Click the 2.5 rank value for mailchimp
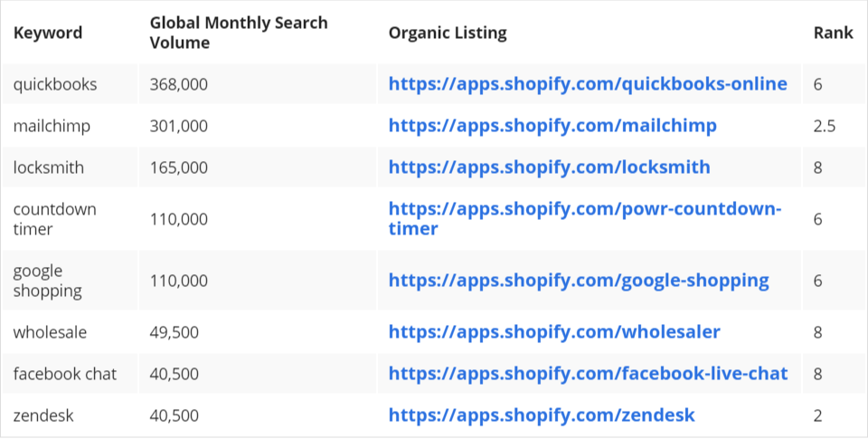 point(824,126)
